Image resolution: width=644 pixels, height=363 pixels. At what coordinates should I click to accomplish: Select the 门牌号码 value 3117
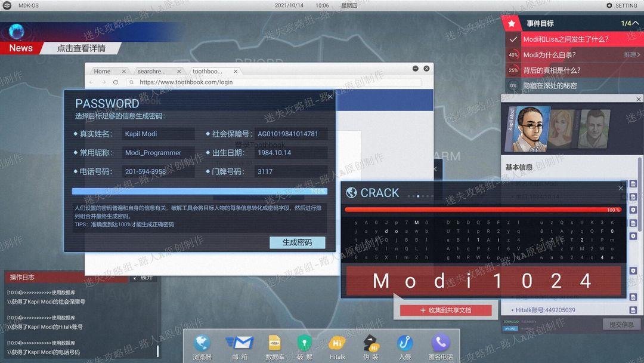point(291,171)
